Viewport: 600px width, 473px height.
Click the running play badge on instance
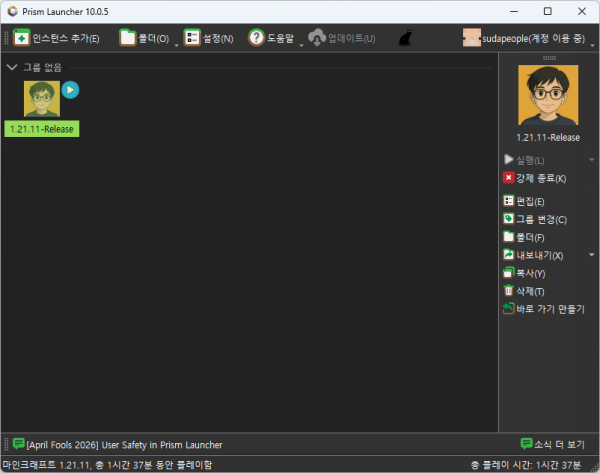(70, 90)
